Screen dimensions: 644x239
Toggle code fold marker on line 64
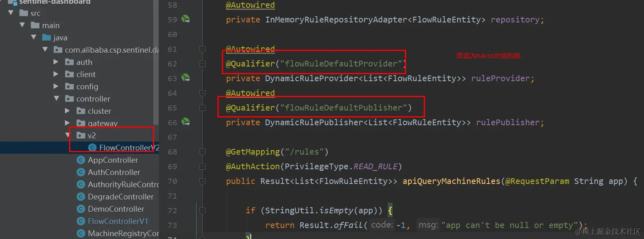click(x=202, y=93)
